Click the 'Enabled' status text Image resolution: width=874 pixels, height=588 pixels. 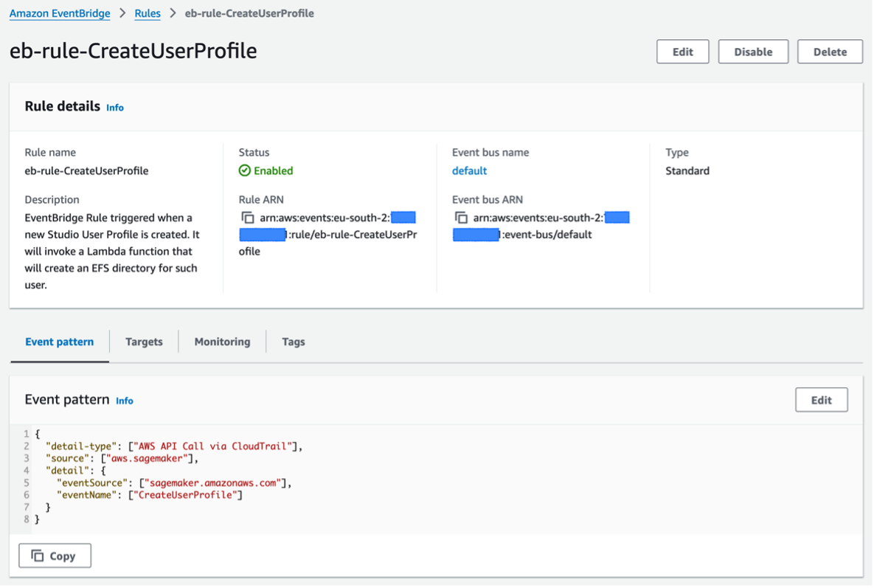tap(273, 170)
